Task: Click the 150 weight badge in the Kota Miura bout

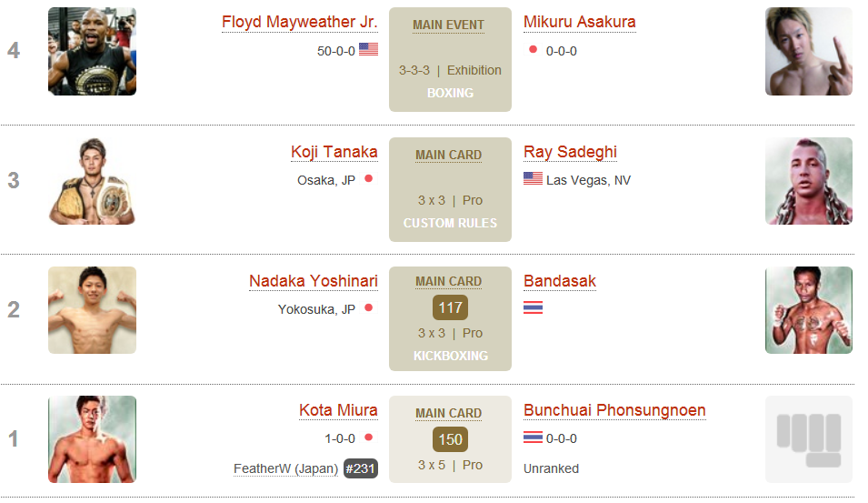Action: [450, 439]
